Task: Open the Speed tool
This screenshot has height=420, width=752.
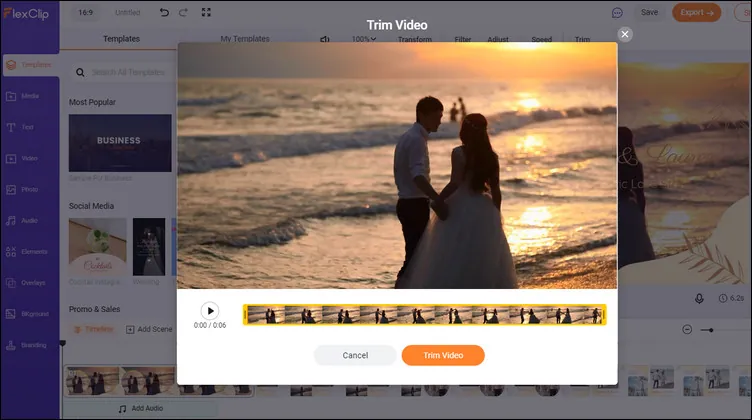Action: point(541,39)
